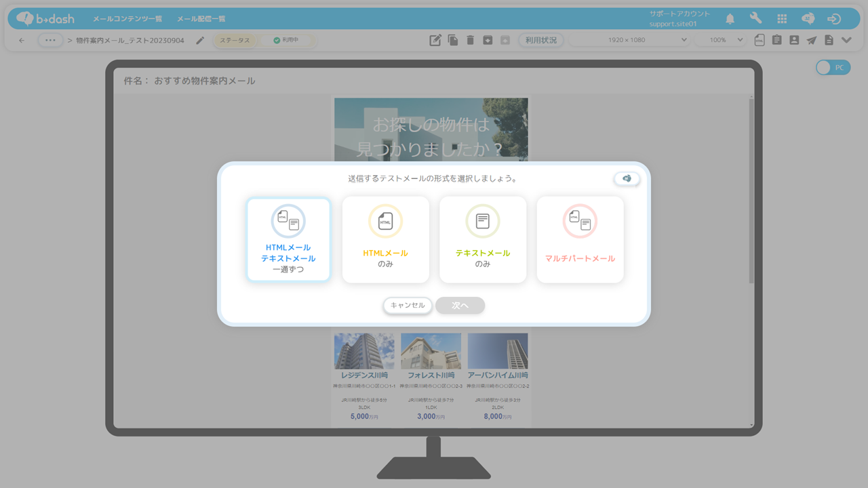Open the 100% zoom dropdown
Viewport: 868px width, 488px height.
pos(722,40)
